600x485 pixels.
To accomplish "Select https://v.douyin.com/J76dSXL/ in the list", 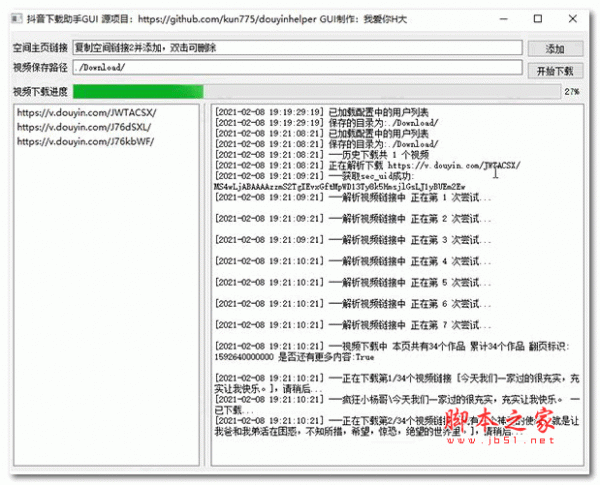I will point(84,127).
